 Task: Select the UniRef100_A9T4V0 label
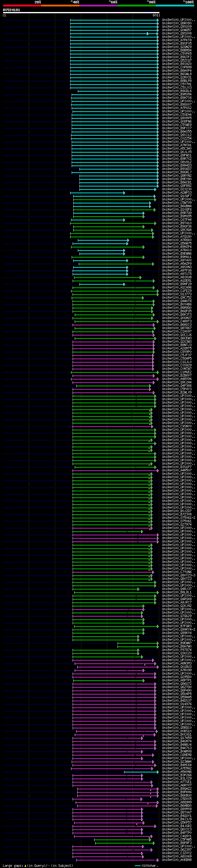click(177, 260)
